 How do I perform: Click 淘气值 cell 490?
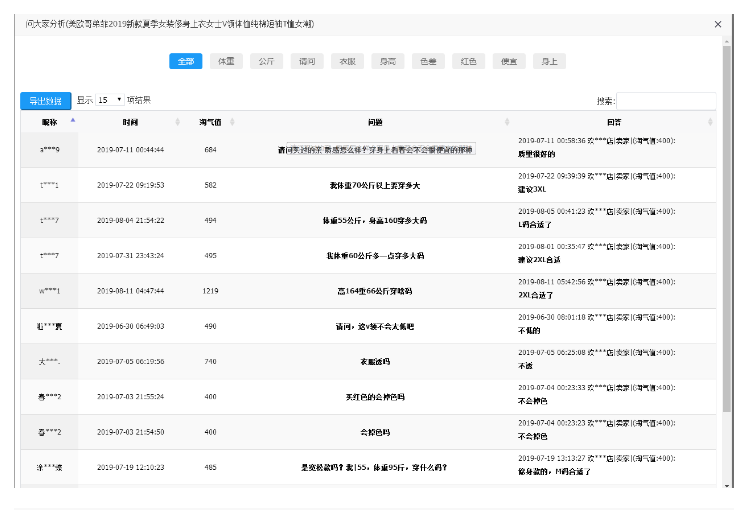pos(210,326)
